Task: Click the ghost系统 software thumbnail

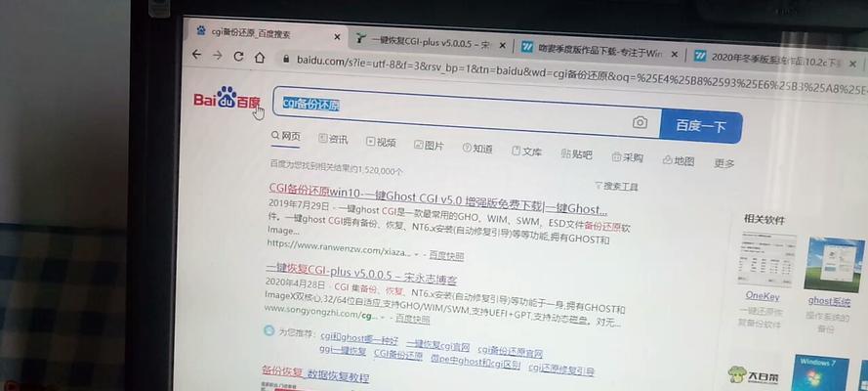Action: 834,265
